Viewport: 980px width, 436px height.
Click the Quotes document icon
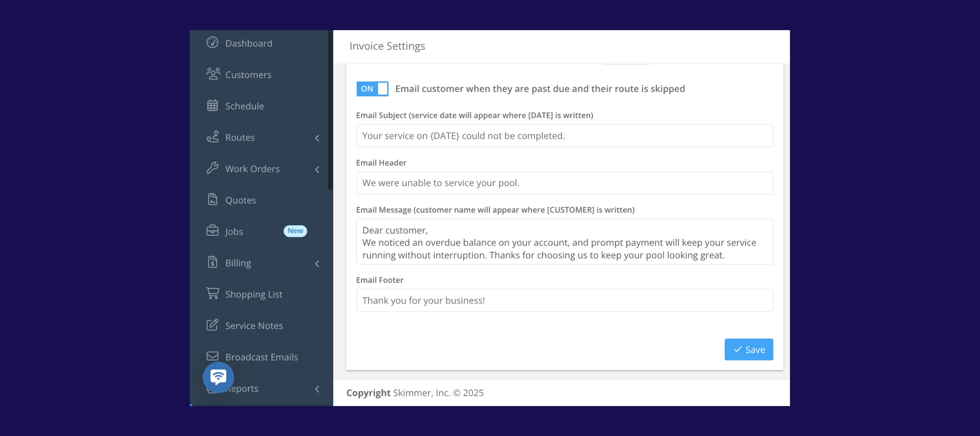pos(212,200)
